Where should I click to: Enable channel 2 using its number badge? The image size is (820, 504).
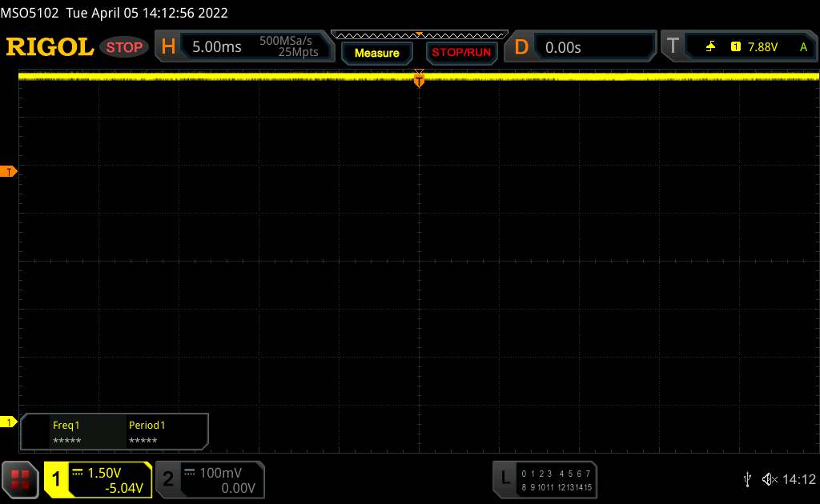pyautogui.click(x=168, y=479)
